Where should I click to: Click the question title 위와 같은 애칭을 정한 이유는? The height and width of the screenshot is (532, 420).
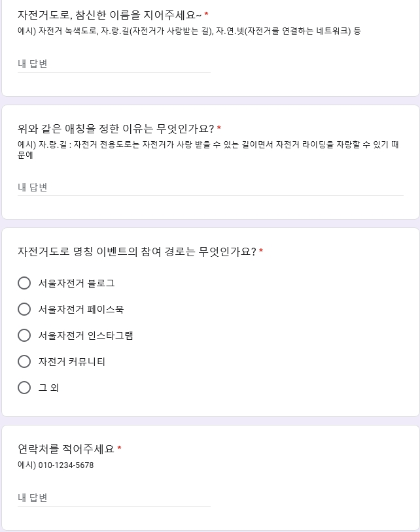click(116, 129)
